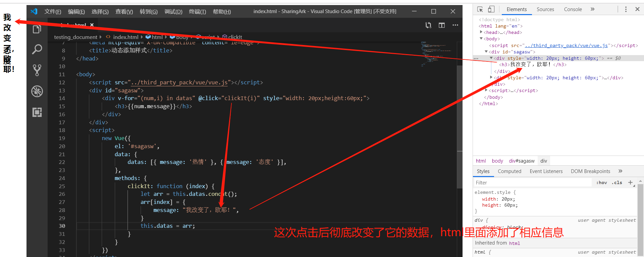Close the index.html editor tab
This screenshot has height=257, width=644.
pyautogui.click(x=92, y=25)
